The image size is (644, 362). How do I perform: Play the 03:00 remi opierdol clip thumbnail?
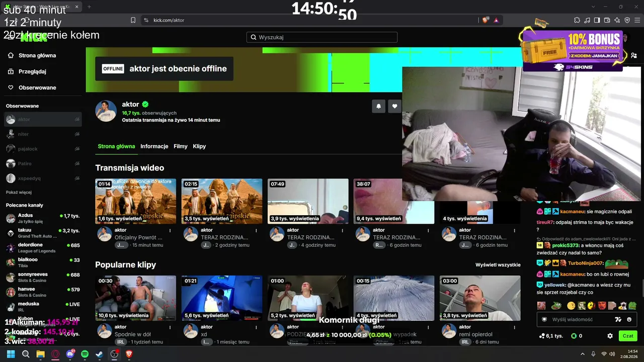coord(480,298)
